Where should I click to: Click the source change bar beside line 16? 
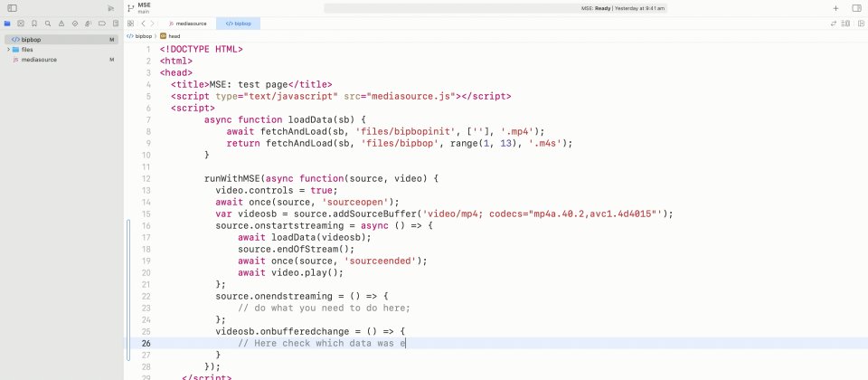point(128,226)
